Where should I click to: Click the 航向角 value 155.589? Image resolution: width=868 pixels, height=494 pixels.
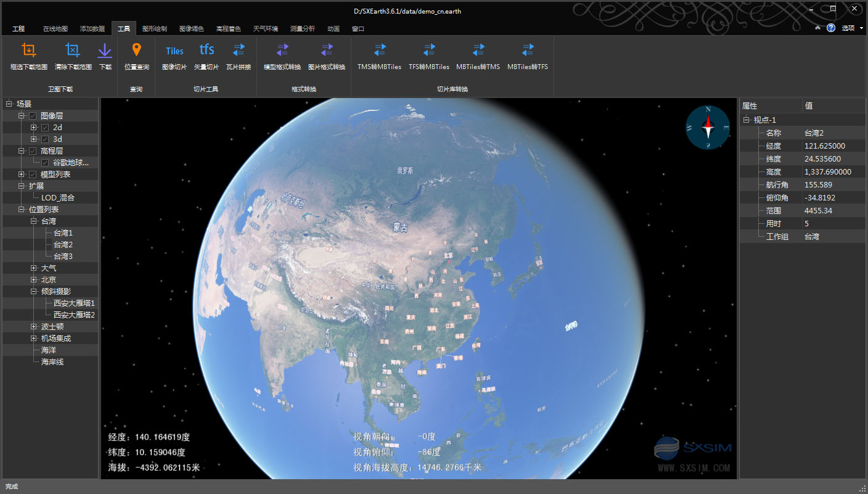tap(818, 184)
